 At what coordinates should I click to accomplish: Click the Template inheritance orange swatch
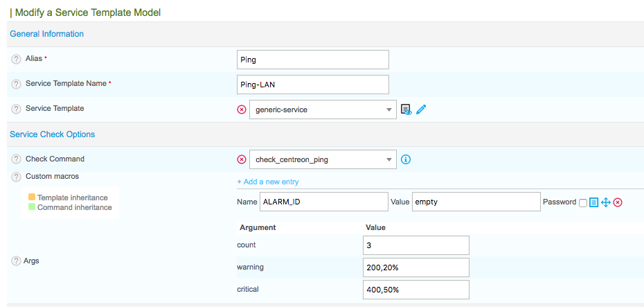coord(32,198)
